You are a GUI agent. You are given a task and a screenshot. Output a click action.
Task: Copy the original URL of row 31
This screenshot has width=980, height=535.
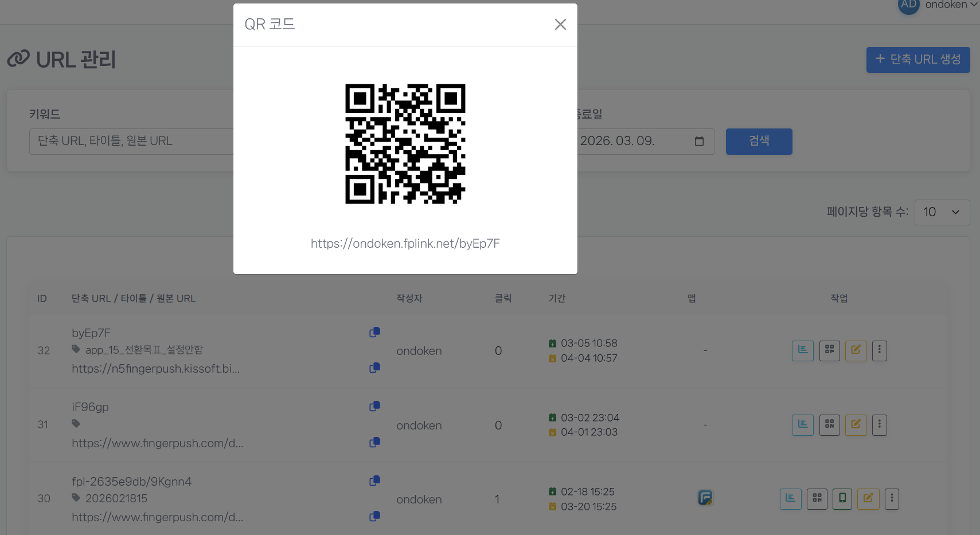[x=374, y=442]
